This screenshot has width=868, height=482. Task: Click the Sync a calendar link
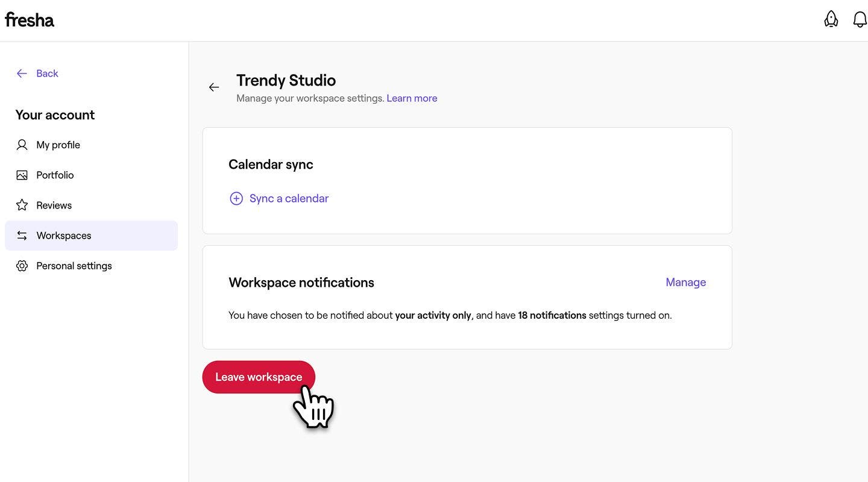coord(289,199)
